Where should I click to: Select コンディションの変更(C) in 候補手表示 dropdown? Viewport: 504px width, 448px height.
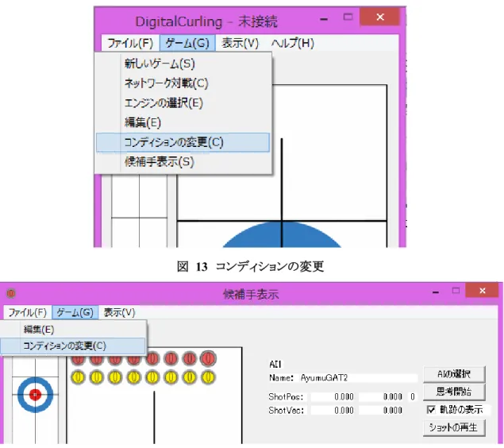point(73,346)
